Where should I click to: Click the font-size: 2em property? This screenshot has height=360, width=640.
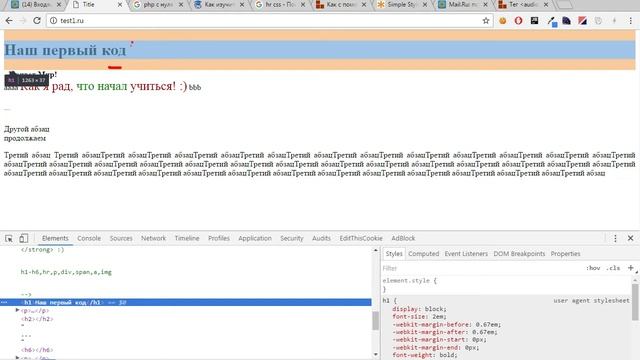click(x=420, y=317)
